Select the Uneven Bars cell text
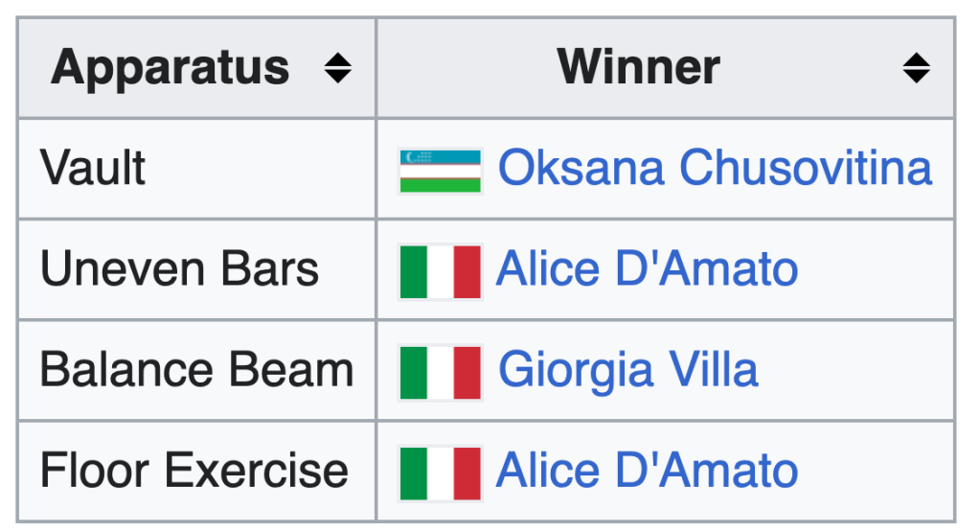Image resolution: width=980 pixels, height=532 pixels. [179, 269]
